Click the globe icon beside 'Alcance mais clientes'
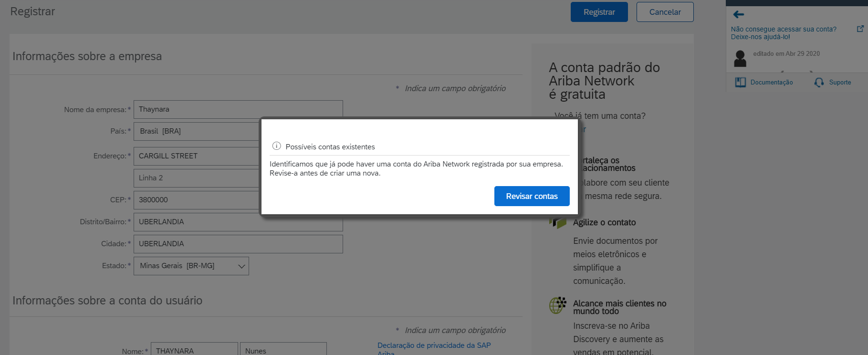This screenshot has height=355, width=868. (x=557, y=305)
